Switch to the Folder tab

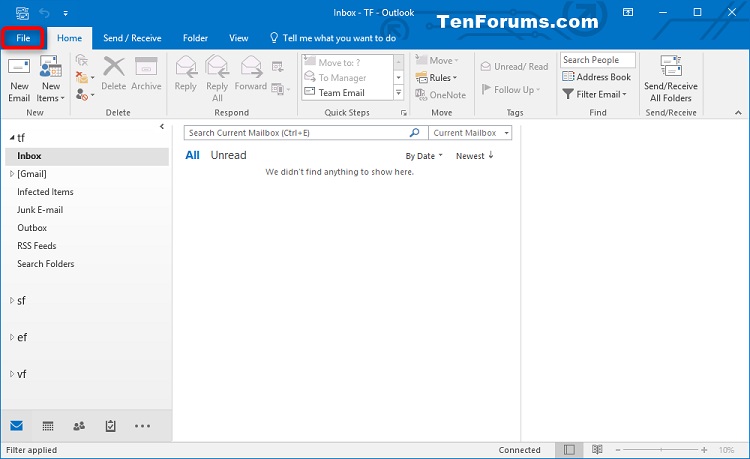tap(195, 38)
